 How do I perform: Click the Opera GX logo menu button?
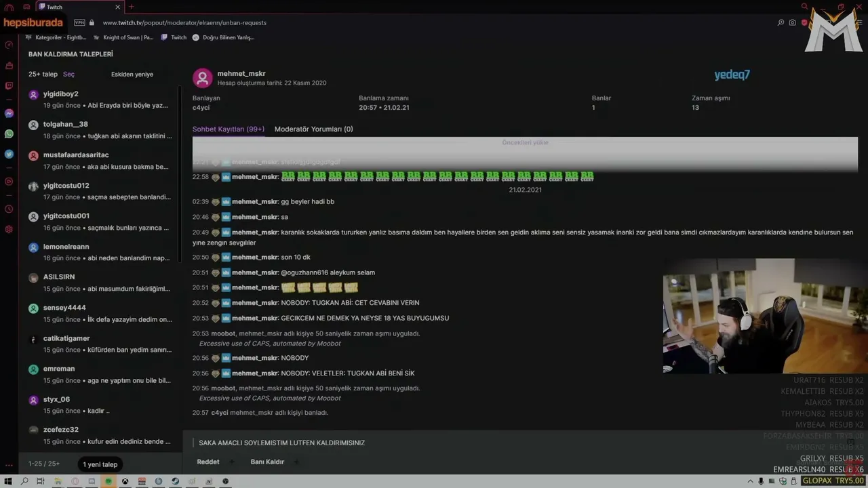tap(9, 7)
